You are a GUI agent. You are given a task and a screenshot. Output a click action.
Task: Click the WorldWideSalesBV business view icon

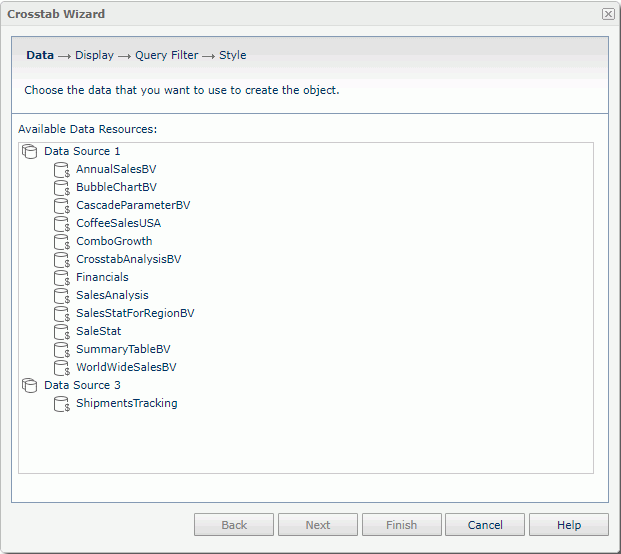pos(62,368)
